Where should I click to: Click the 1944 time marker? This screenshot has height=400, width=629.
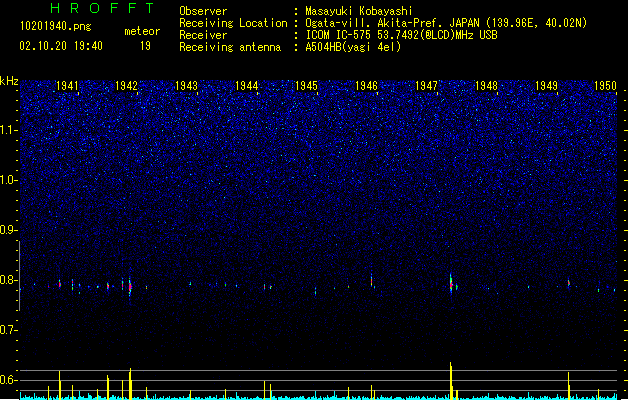(x=246, y=86)
